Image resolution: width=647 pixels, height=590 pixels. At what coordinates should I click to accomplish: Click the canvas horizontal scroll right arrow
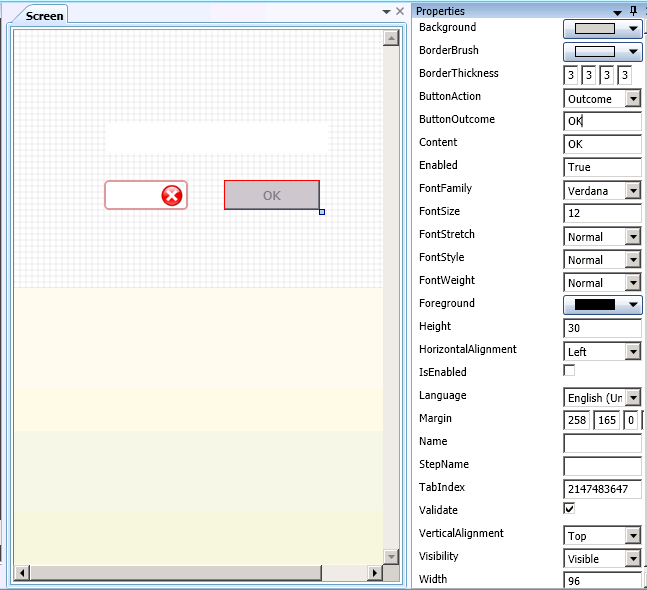[375, 573]
